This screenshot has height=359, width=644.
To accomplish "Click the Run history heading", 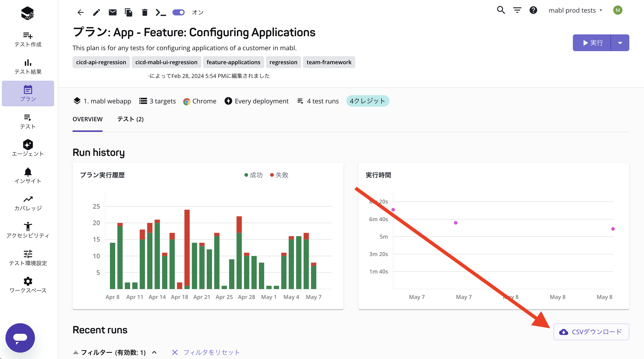I will click(x=98, y=152).
